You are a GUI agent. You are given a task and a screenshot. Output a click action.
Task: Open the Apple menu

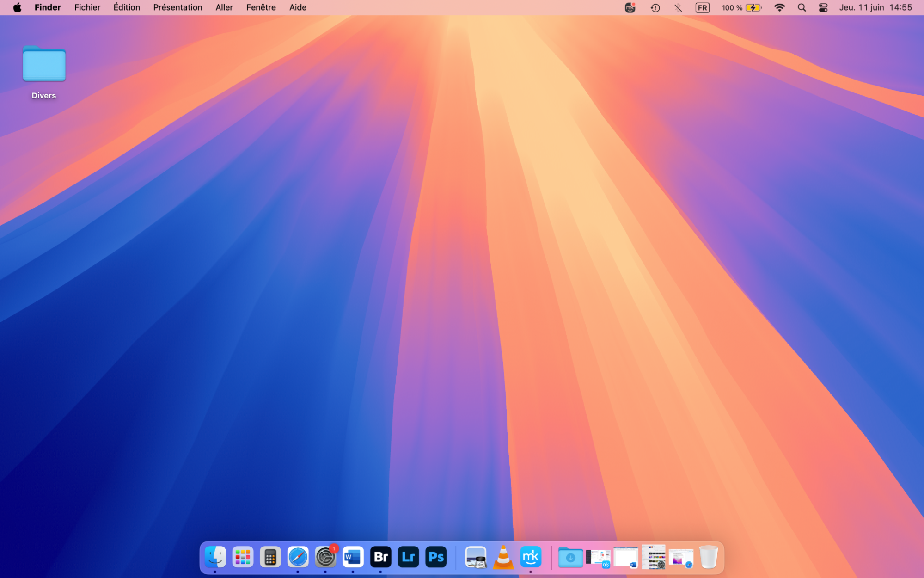pos(17,7)
